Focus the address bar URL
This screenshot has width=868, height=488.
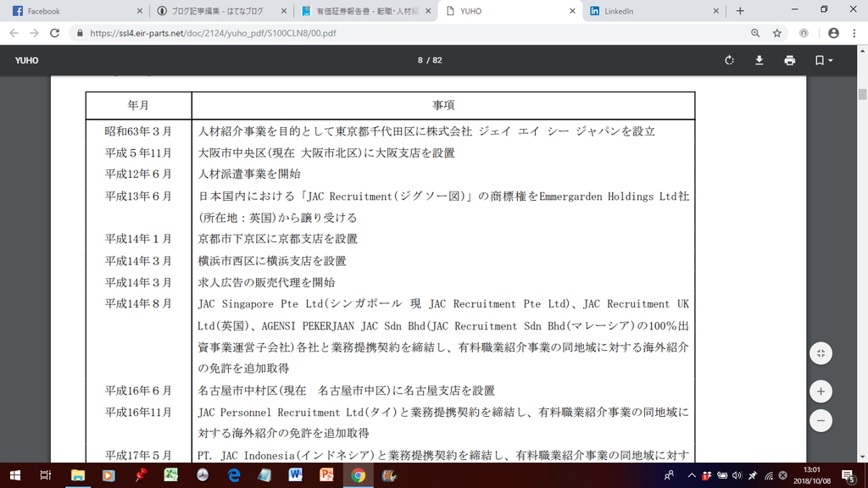[x=213, y=33]
